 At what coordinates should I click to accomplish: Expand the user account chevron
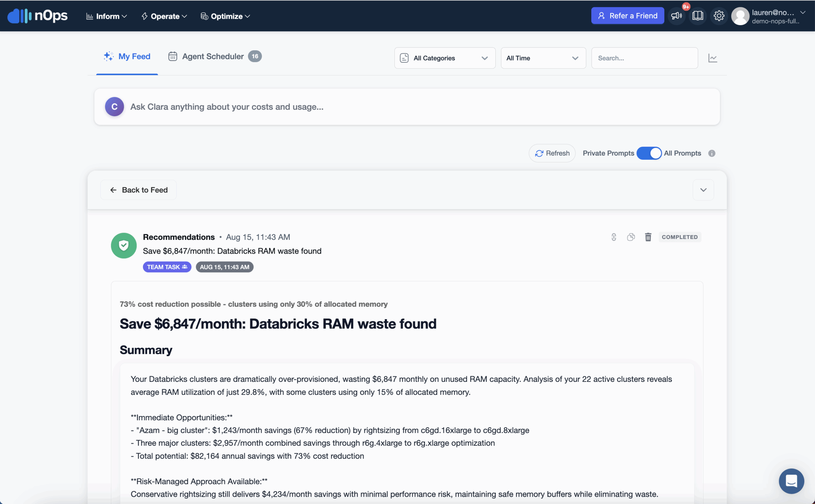click(x=803, y=13)
